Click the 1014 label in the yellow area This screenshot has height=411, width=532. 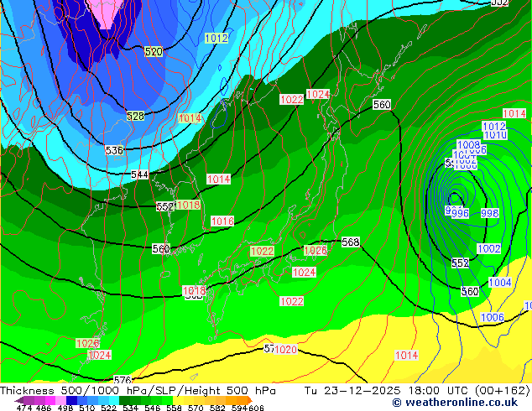(406, 355)
